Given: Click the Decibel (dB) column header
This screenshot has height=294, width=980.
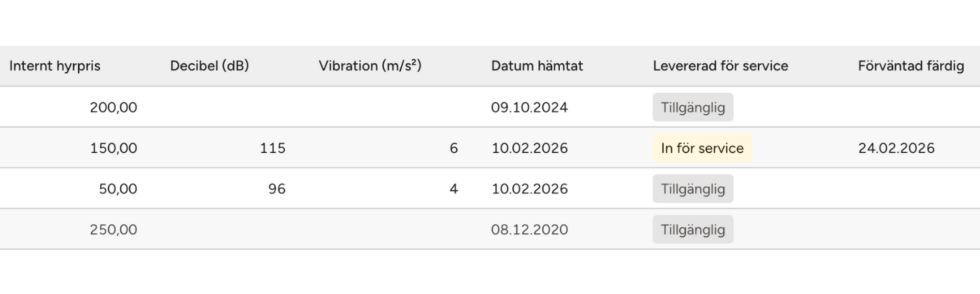Looking at the screenshot, I should pyautogui.click(x=210, y=66).
